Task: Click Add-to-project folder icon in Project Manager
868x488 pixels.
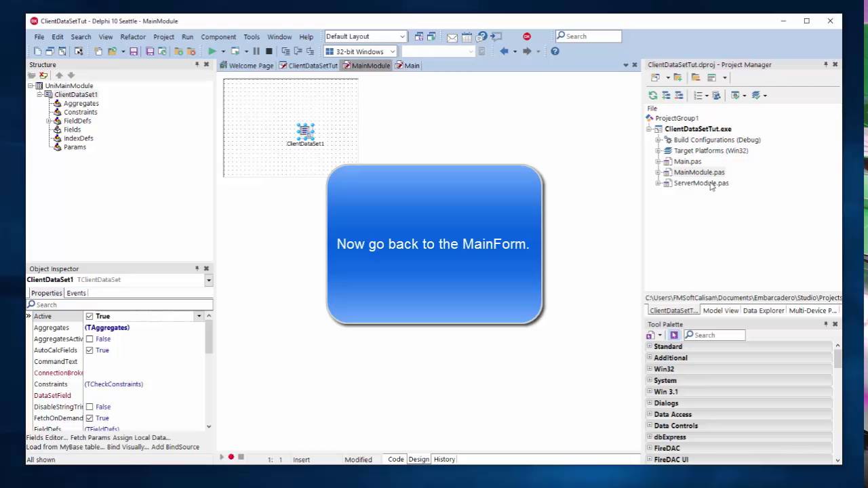Action: tap(677, 78)
